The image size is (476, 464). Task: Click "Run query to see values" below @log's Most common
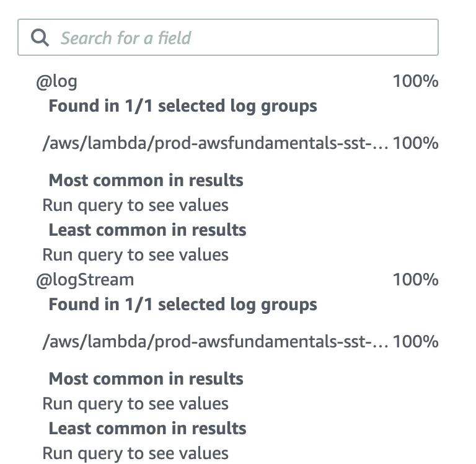pyautogui.click(x=135, y=205)
